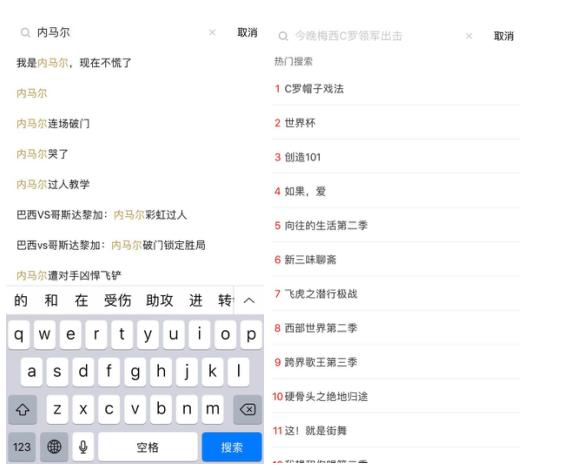Switch to the 123 numeric keyboard
This screenshot has width=563, height=470.
(x=22, y=447)
